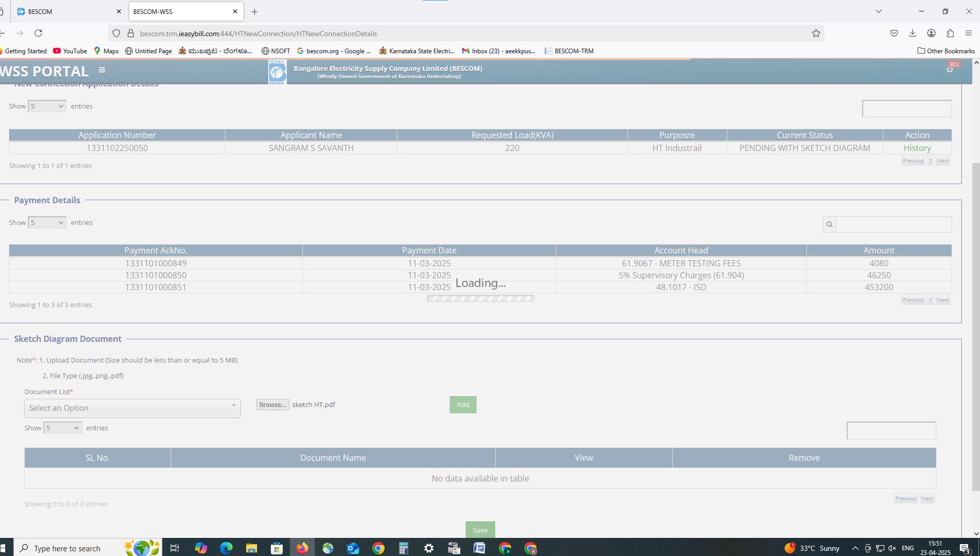
Task: Click Next in Sketch Diagram table pagination
Action: (x=927, y=499)
